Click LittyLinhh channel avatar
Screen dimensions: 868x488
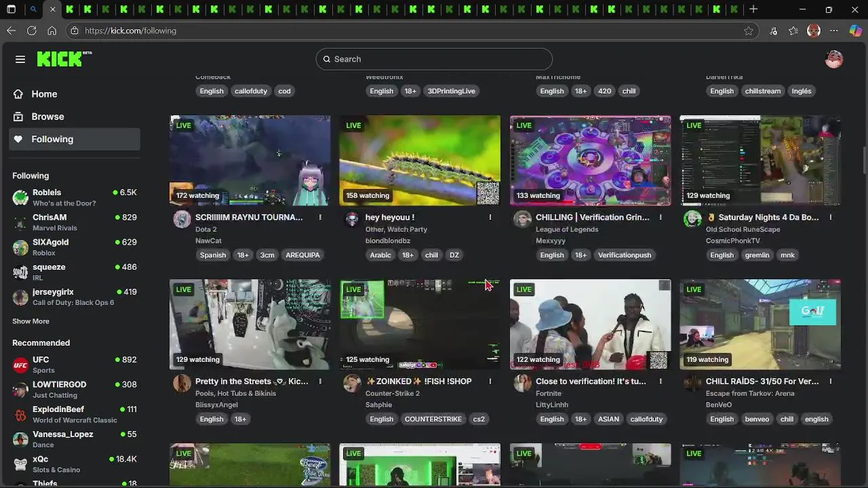[x=522, y=383]
